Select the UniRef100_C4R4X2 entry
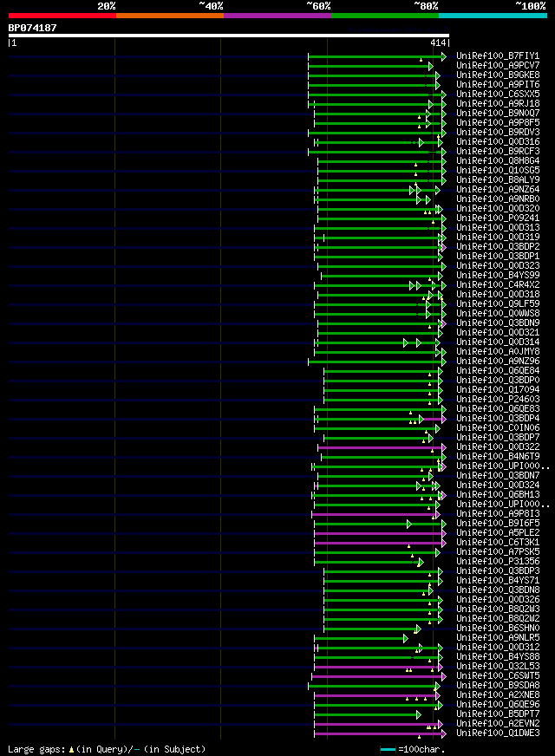The height and width of the screenshot is (756, 555). [498, 285]
